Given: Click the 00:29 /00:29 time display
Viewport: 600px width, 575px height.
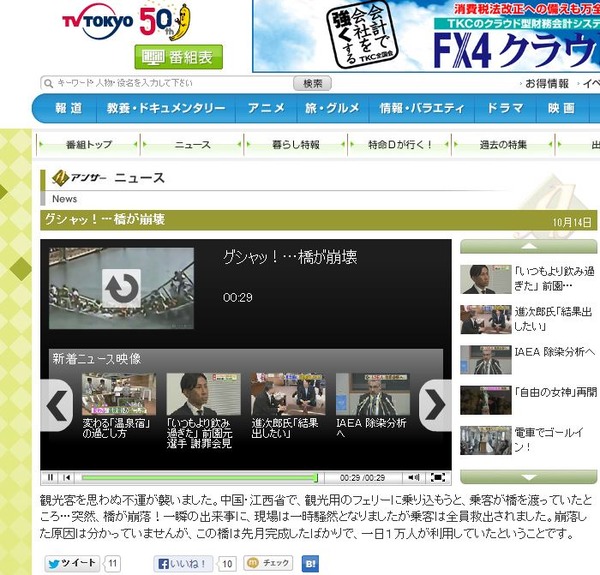Looking at the screenshot, I should pos(362,478).
